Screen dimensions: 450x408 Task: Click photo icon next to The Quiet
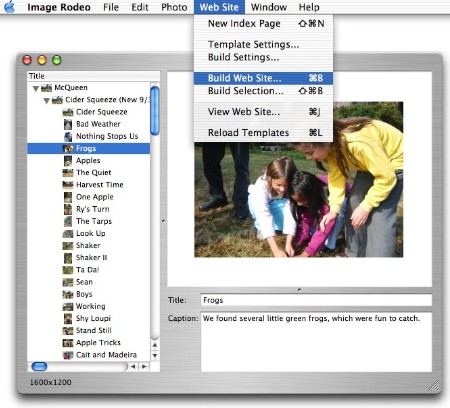(68, 173)
